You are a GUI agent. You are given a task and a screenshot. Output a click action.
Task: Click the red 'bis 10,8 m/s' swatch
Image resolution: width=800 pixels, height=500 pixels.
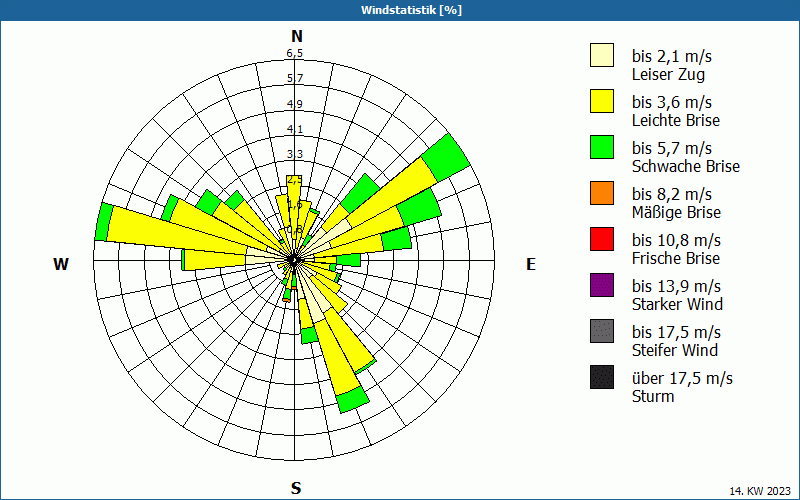tap(602, 239)
